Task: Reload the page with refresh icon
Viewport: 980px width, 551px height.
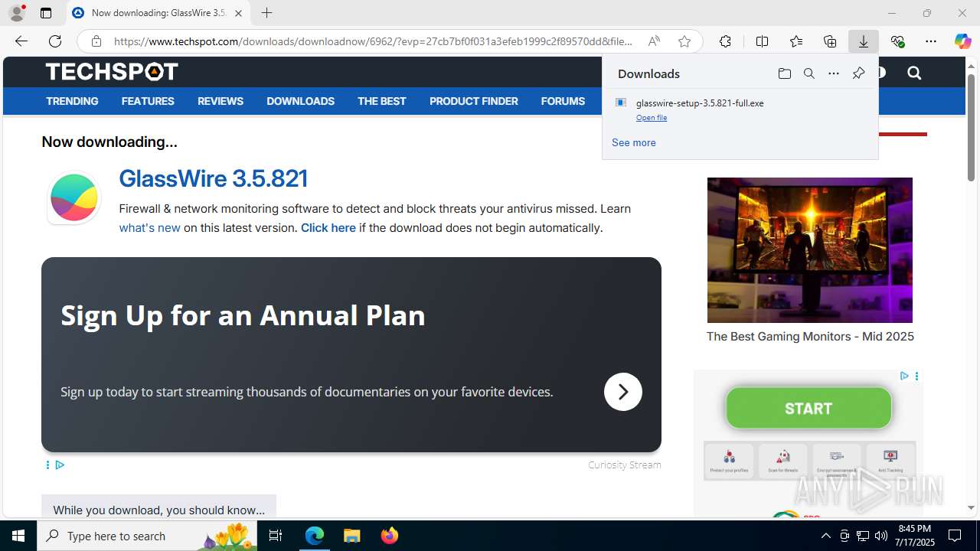Action: (x=55, y=41)
